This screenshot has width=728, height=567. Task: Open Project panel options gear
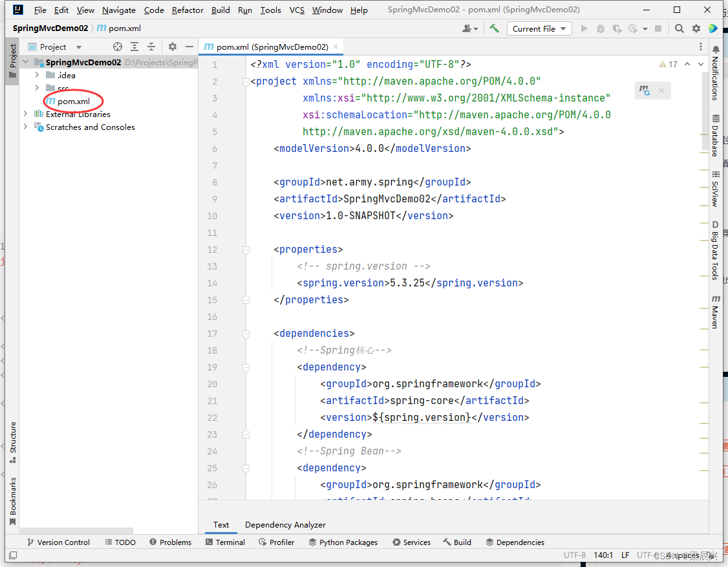tap(172, 47)
